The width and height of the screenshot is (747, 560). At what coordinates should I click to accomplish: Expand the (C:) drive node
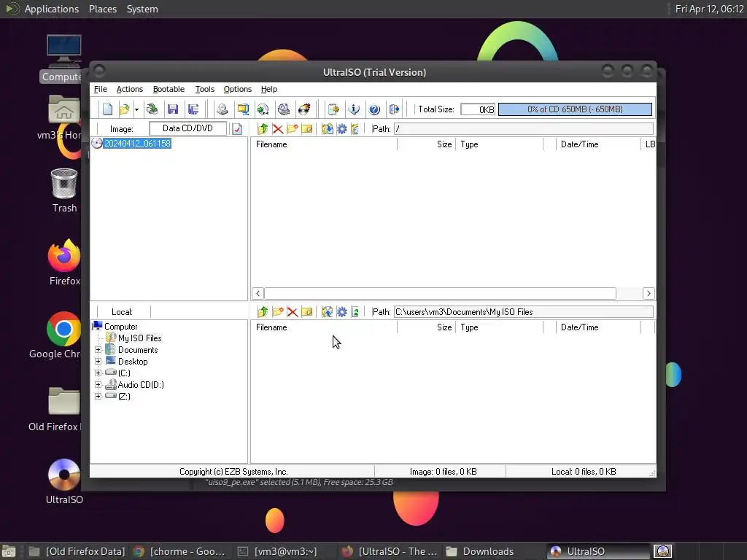tap(98, 373)
